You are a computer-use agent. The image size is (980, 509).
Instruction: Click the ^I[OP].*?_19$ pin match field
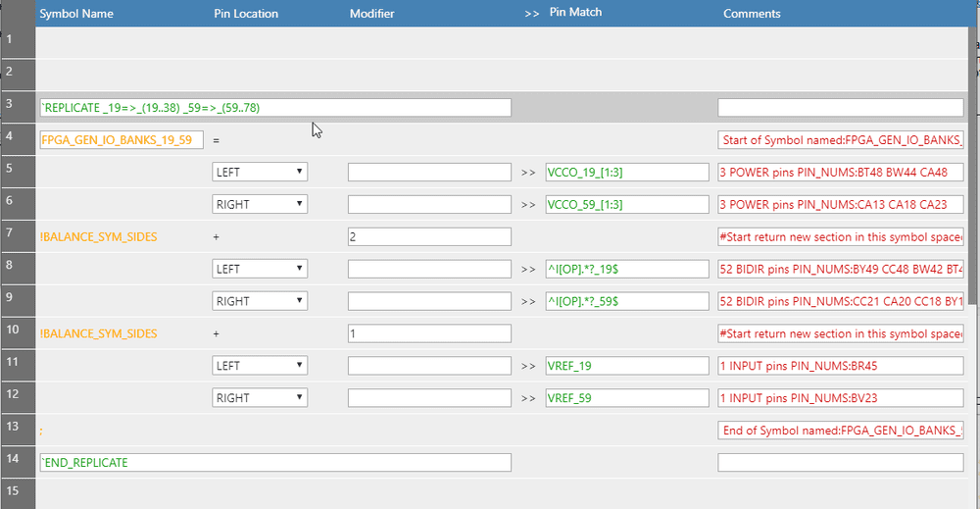(x=627, y=269)
